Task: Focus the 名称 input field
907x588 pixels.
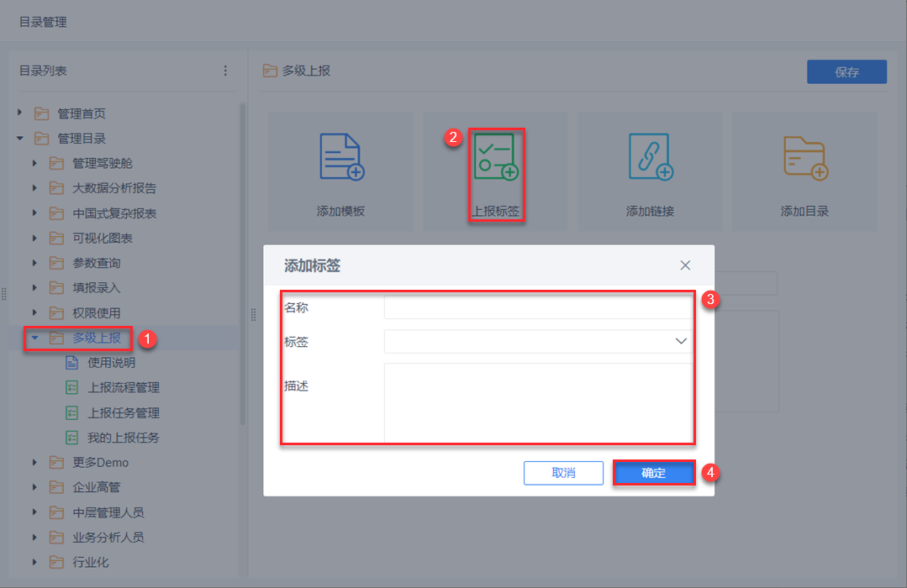Action: (538, 307)
